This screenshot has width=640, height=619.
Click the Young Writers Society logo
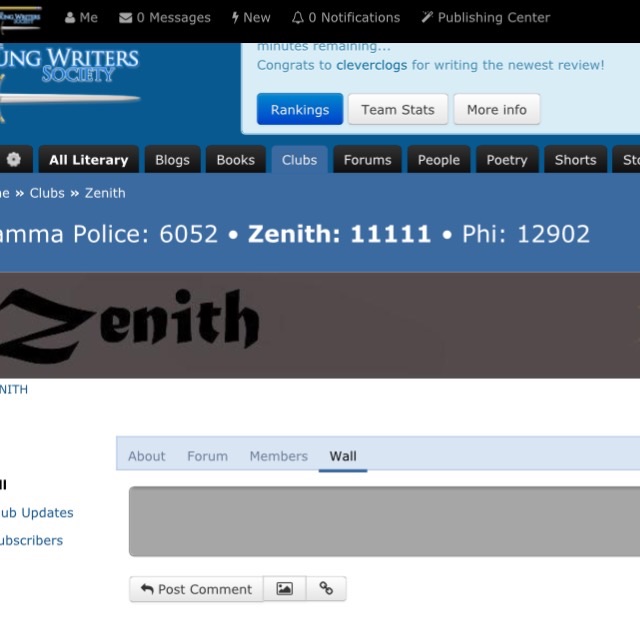(x=69, y=82)
